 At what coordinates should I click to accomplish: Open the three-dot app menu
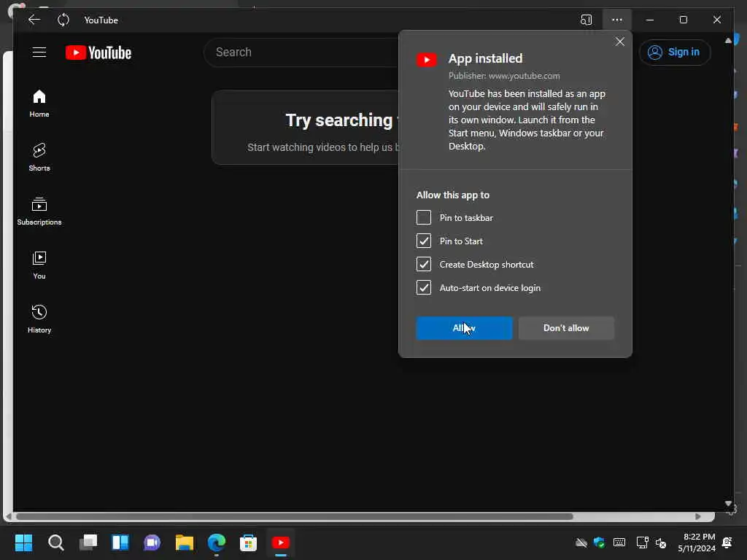(617, 20)
